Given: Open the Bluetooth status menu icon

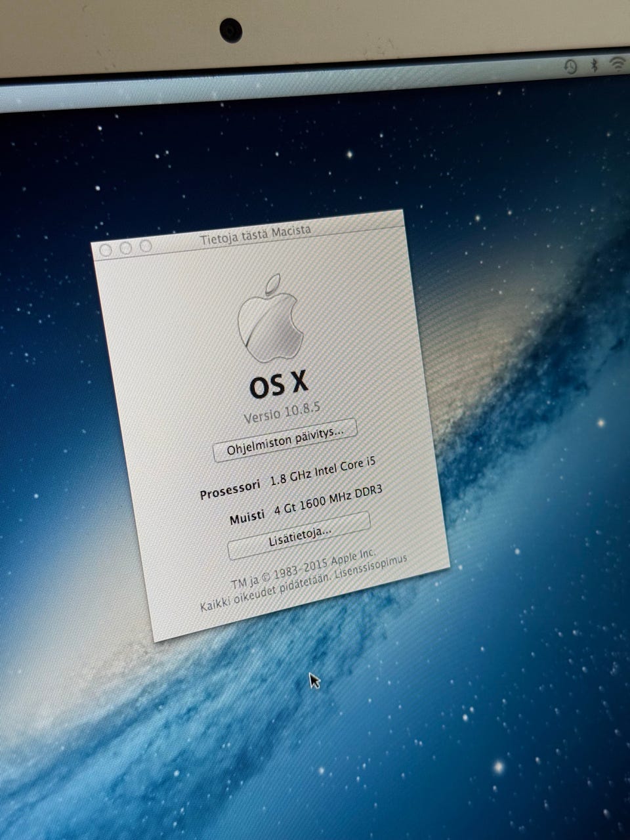Looking at the screenshot, I should (594, 65).
